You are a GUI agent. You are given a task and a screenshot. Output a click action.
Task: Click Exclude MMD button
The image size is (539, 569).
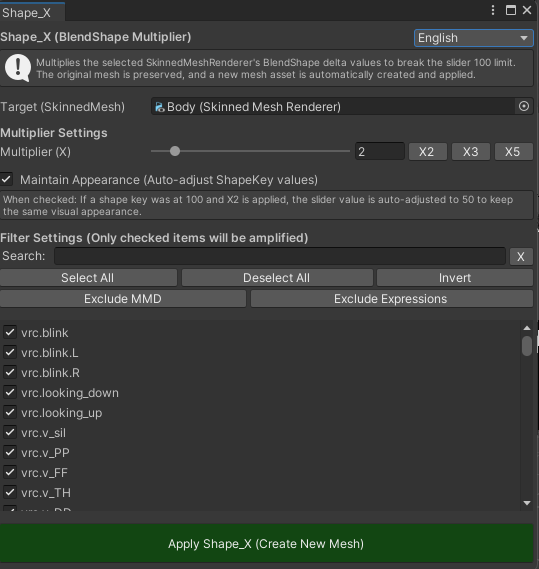(x=123, y=299)
